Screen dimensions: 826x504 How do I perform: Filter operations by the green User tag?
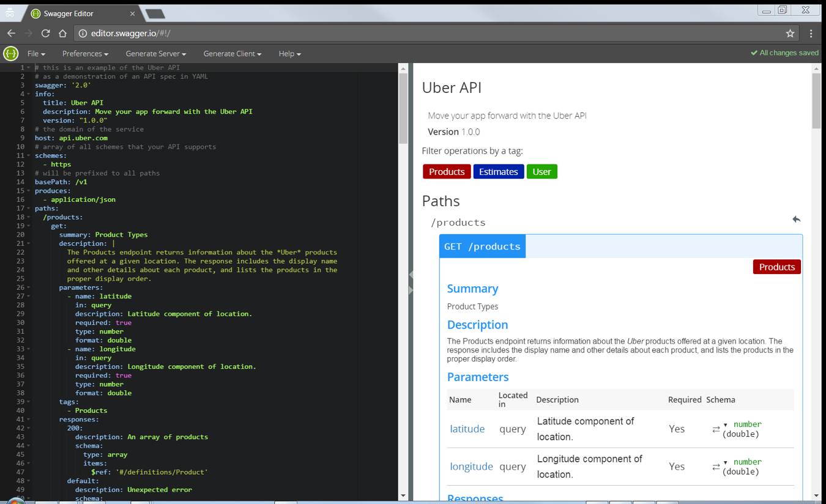click(542, 172)
